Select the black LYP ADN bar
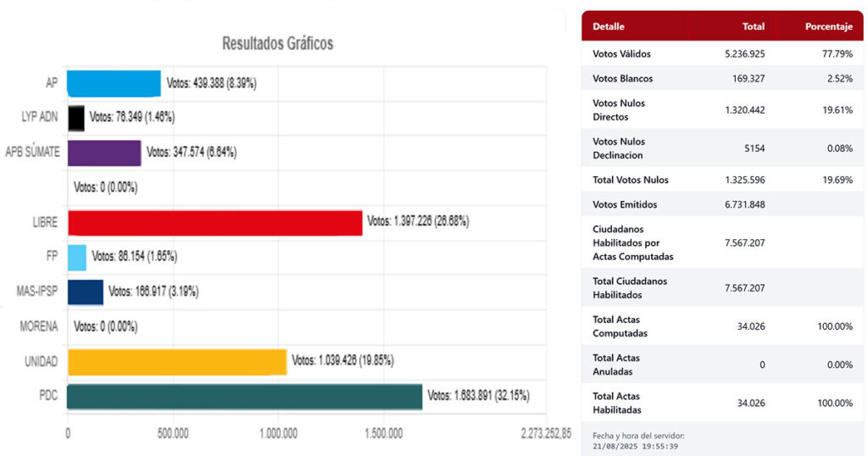Screen dimensions: 868x456 pos(75,119)
